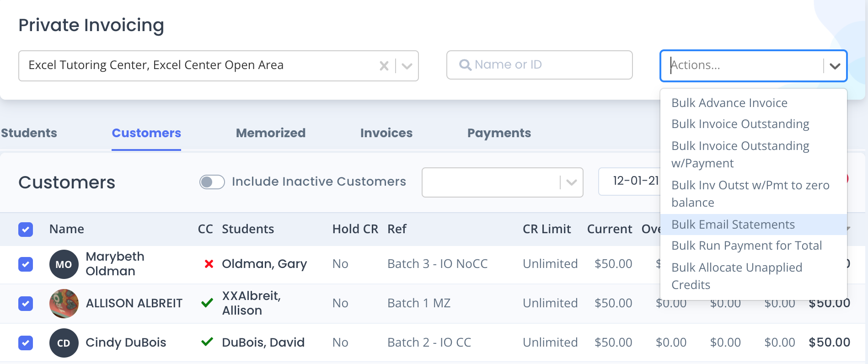Clear the Excel Tutoring Center selection with X
Screen dimensions: 868x364
(x=384, y=66)
